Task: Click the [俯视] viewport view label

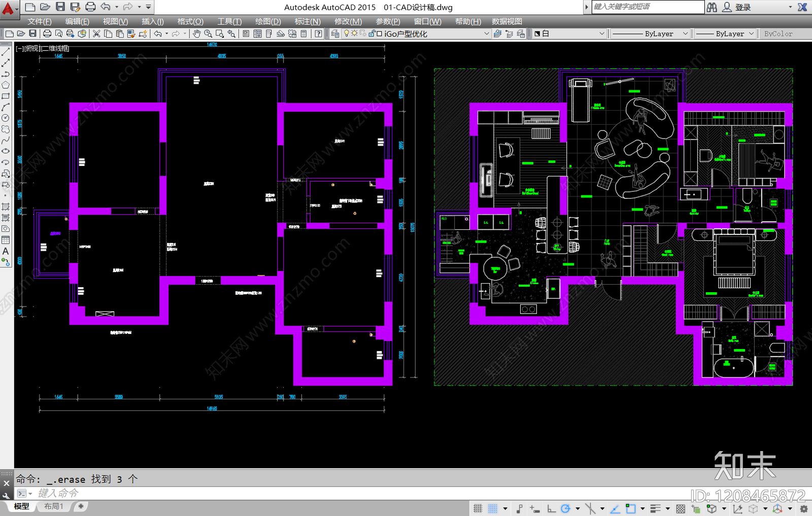Action: pos(32,48)
